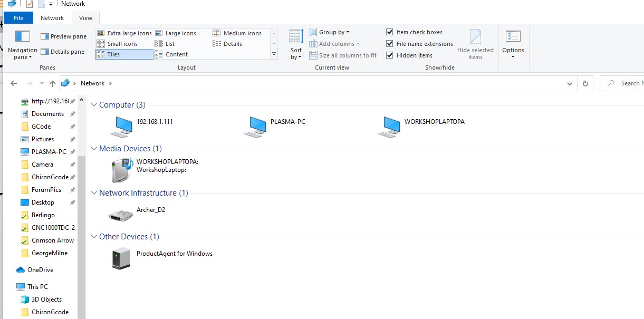Collapse the Other Devices (1) group
The image size is (644, 319).
pos(94,237)
